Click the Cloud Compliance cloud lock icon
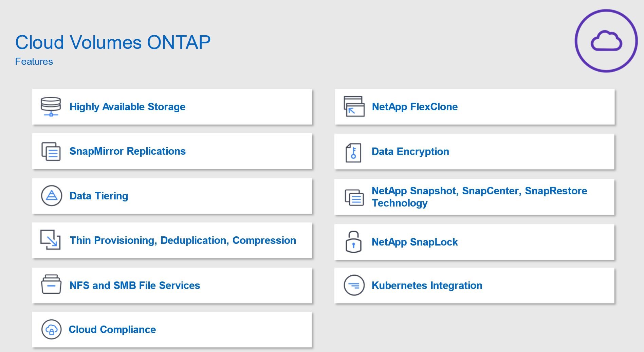 click(x=51, y=329)
